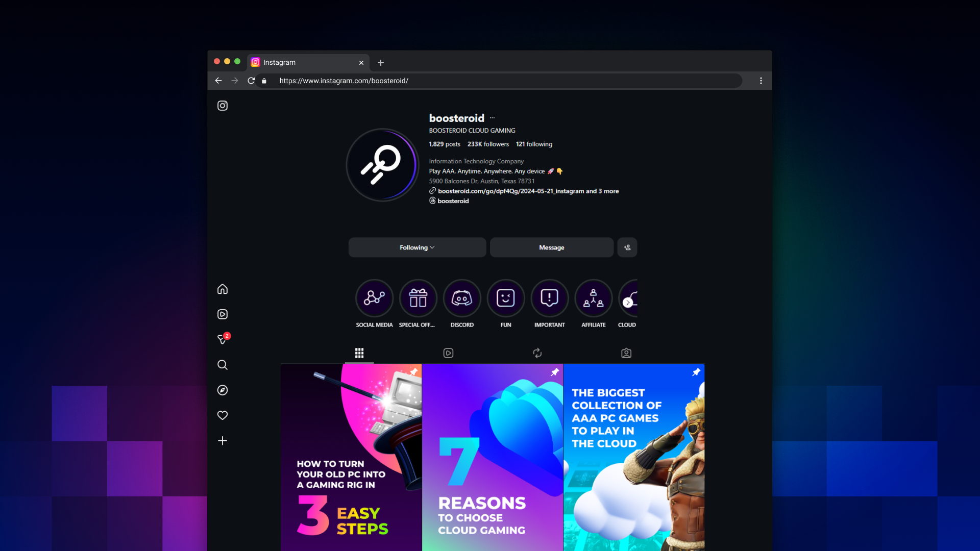Screen dimensions: 980x551
Task: Click the 'BOOSTEROID CLOUD GAMING' name text
Action: point(472,131)
